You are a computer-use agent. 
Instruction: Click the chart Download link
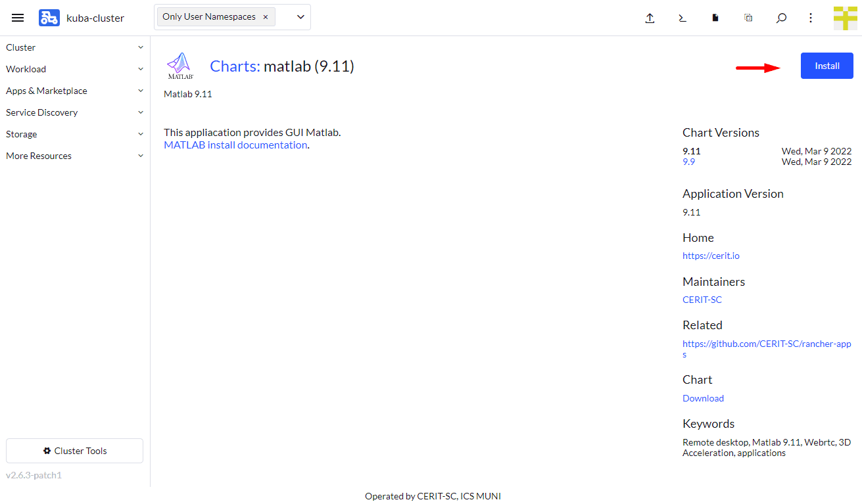click(703, 398)
